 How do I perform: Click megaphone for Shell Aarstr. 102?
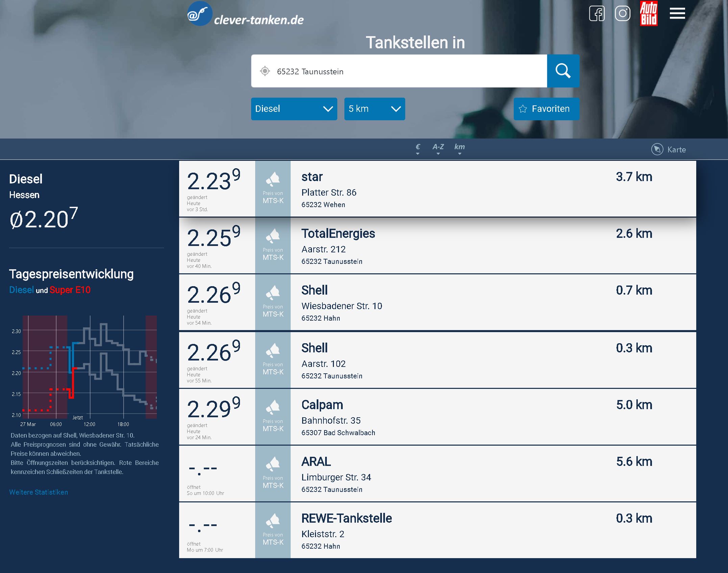click(x=273, y=350)
